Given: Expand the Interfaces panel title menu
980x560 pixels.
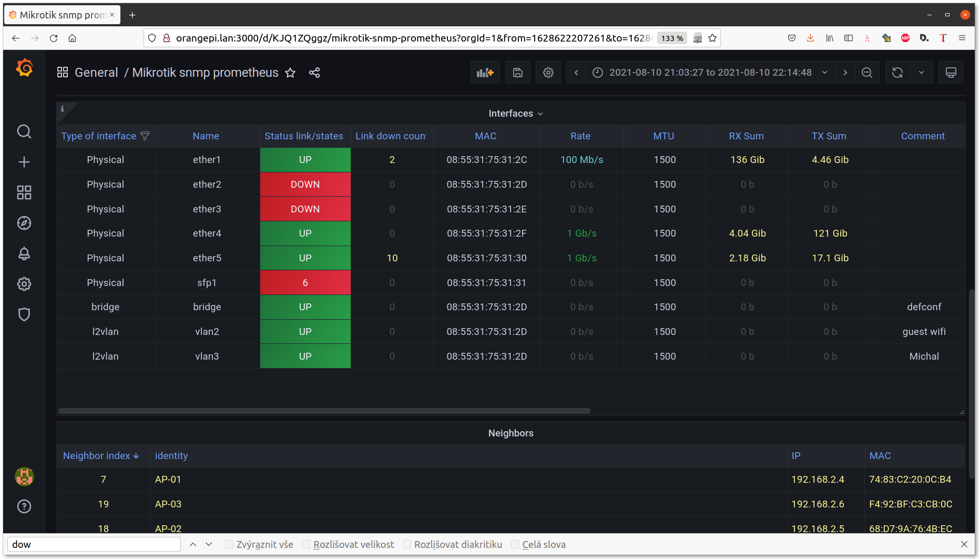Looking at the screenshot, I should pyautogui.click(x=515, y=114).
